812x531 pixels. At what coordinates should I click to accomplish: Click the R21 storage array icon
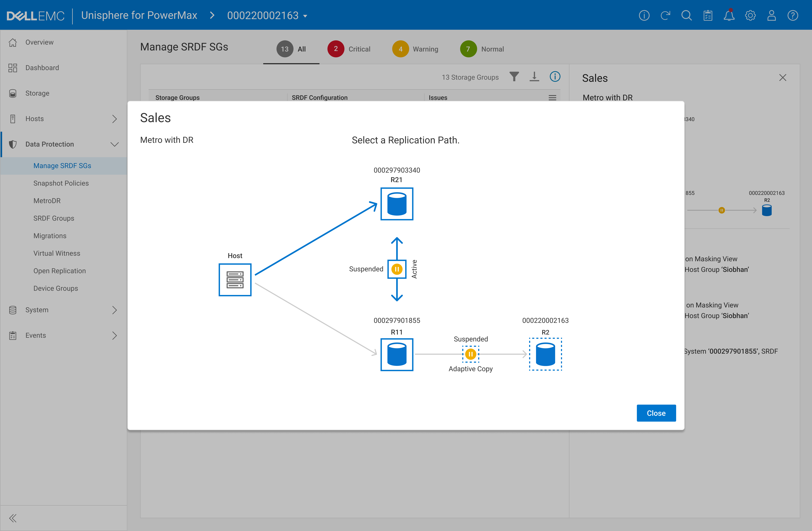pos(396,204)
